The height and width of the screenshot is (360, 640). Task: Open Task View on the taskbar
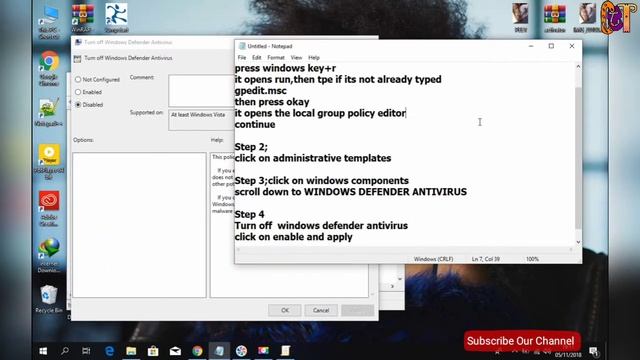point(86,351)
